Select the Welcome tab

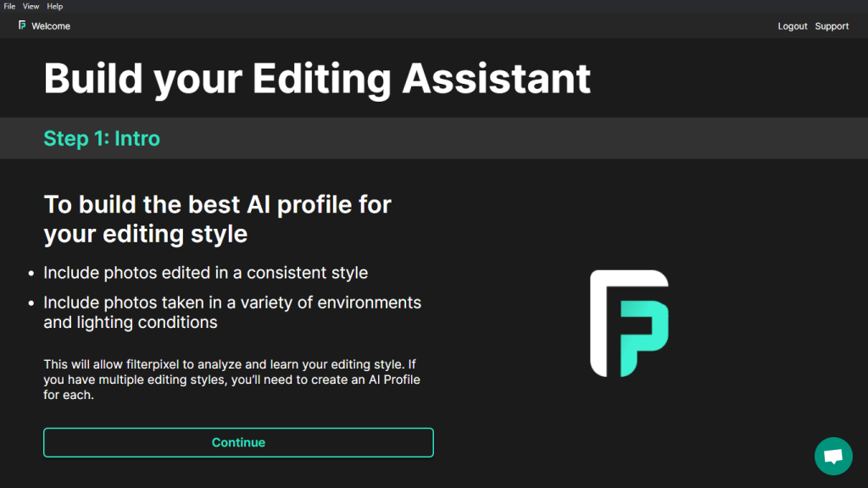(x=42, y=25)
